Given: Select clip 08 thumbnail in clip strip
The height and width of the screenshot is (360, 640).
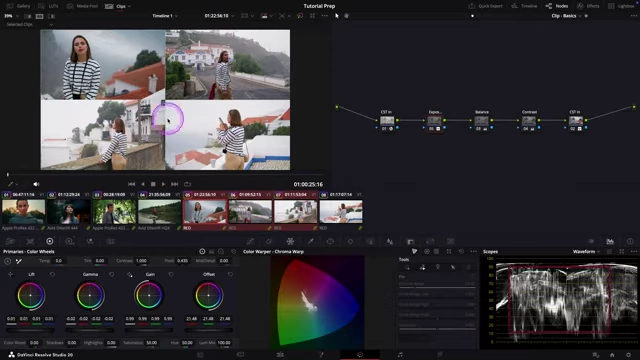Looking at the screenshot, I should pyautogui.click(x=341, y=211).
